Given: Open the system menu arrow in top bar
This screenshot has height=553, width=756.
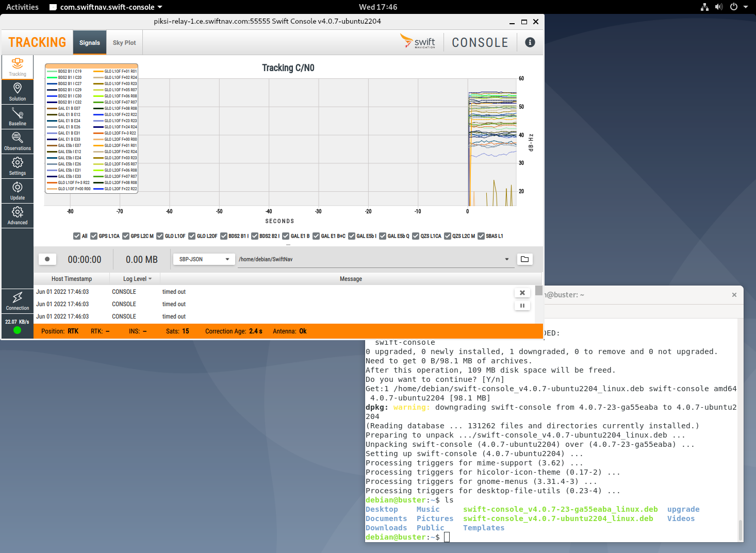Looking at the screenshot, I should (x=746, y=7).
